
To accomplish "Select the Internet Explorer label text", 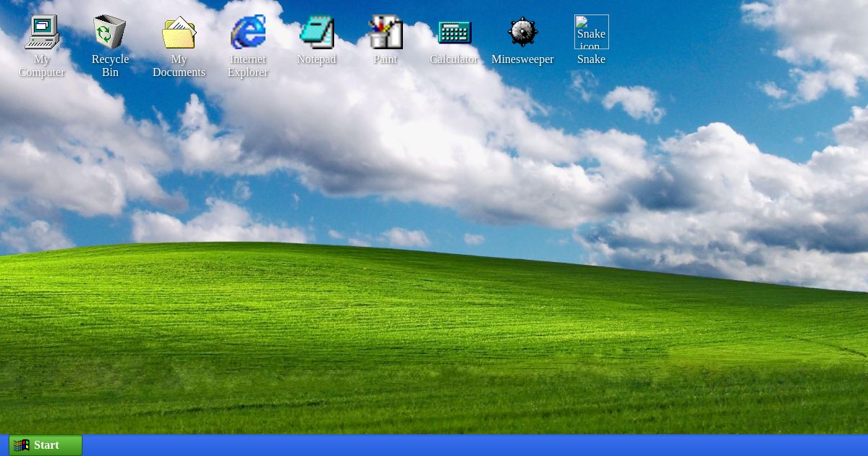I will (247, 66).
